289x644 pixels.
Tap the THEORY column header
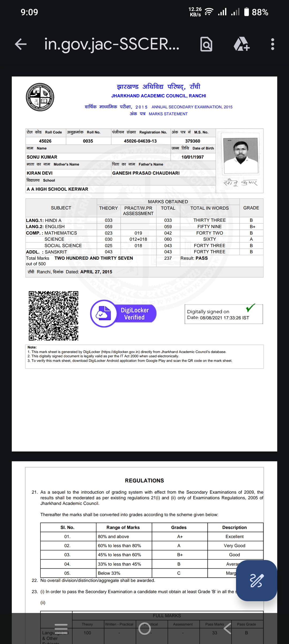click(x=108, y=208)
